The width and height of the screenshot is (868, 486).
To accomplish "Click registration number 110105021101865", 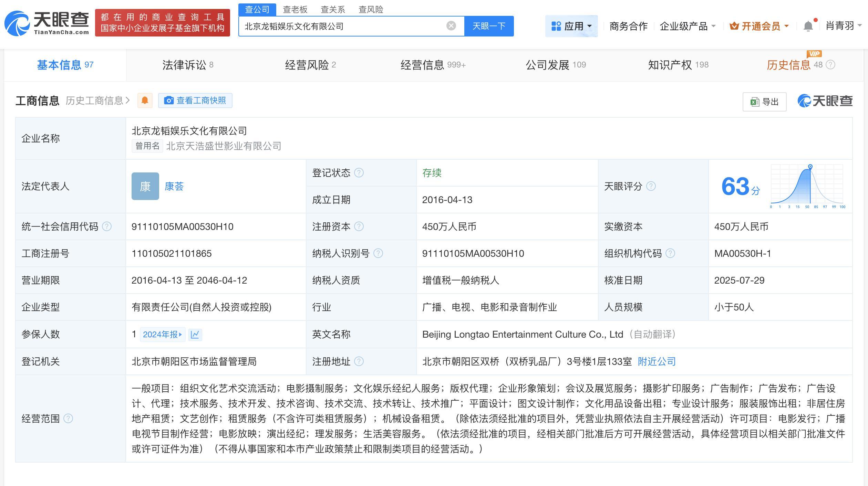I will click(x=172, y=253).
